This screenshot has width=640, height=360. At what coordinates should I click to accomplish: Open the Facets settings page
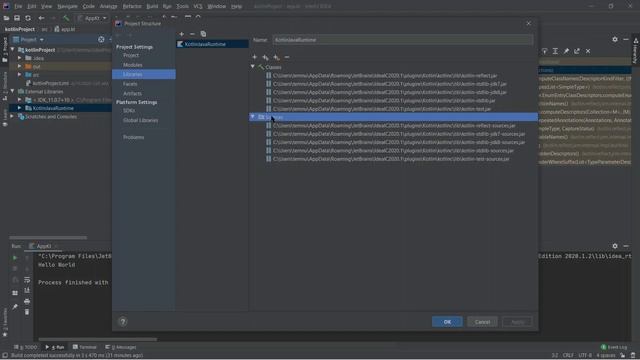tap(130, 84)
